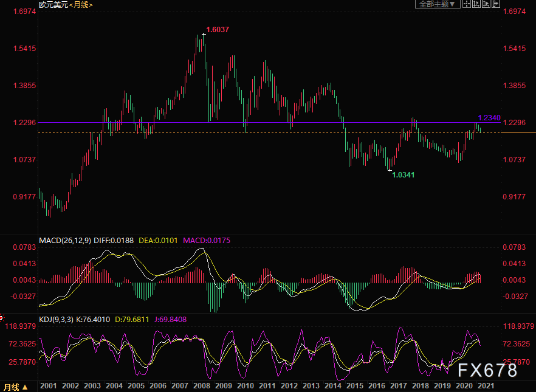Click the right axis 1.3855 price level

[514, 86]
